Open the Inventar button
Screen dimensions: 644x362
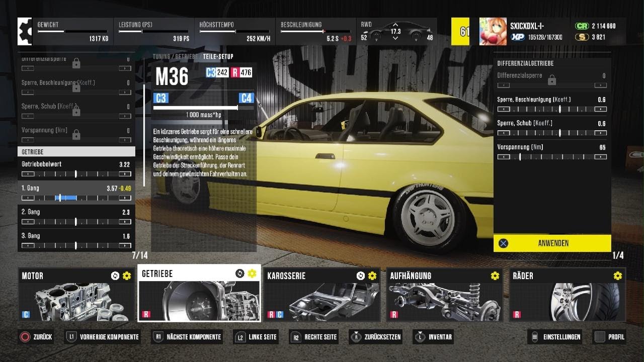[433, 337]
